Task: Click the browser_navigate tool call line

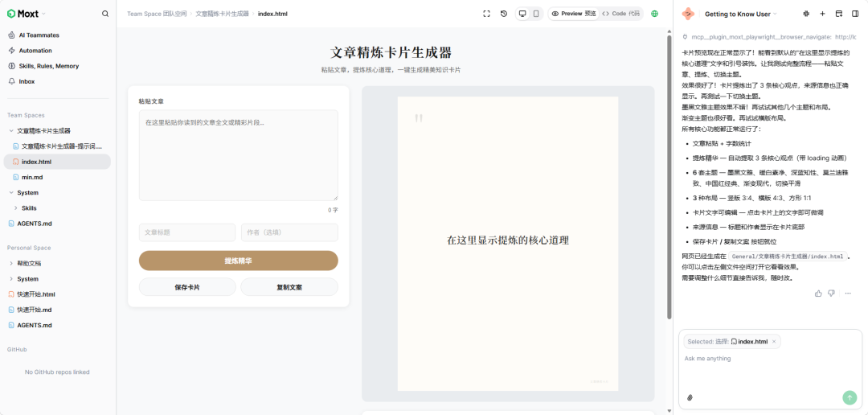Action: coord(769,37)
